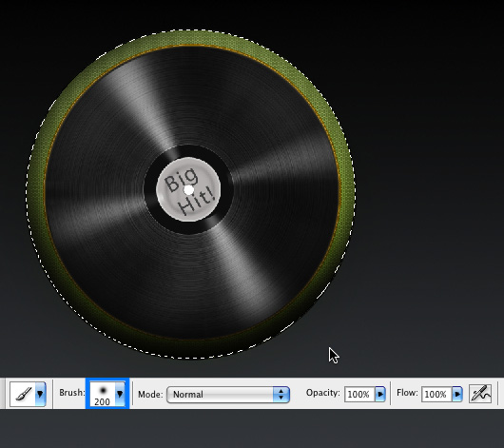Click inside the Flow 100% field

pos(436,395)
